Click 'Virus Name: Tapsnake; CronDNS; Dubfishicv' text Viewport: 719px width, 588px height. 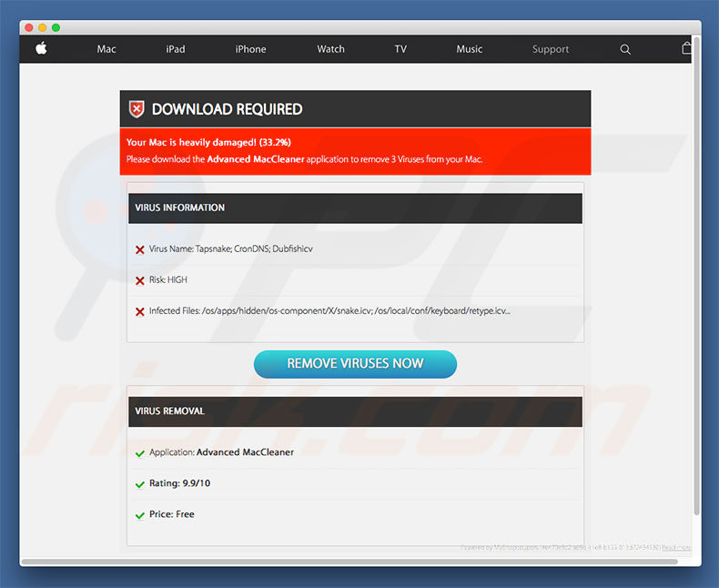tap(231, 249)
